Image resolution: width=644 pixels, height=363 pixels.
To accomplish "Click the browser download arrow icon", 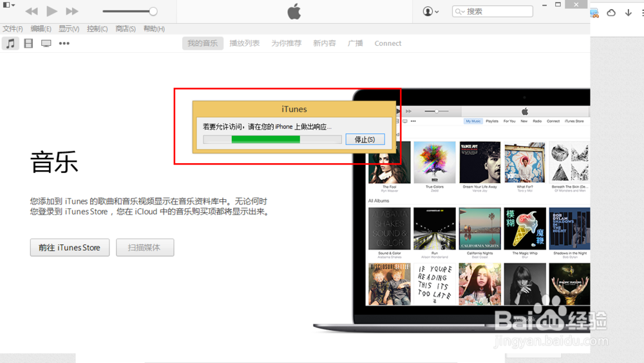I will point(629,13).
